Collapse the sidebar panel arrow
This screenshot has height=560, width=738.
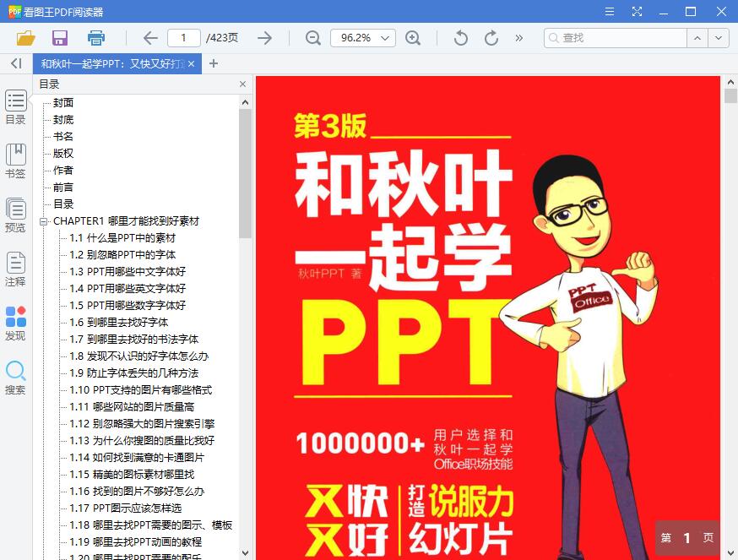(x=17, y=63)
